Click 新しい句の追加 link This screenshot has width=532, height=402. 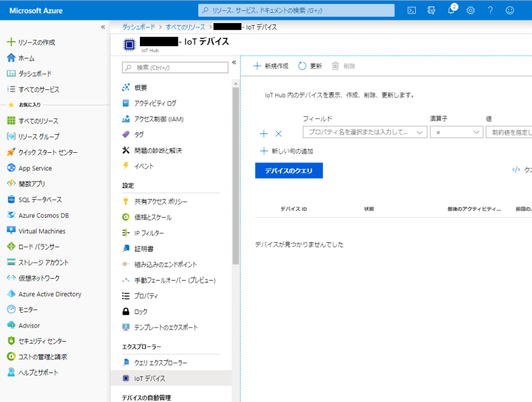point(286,151)
